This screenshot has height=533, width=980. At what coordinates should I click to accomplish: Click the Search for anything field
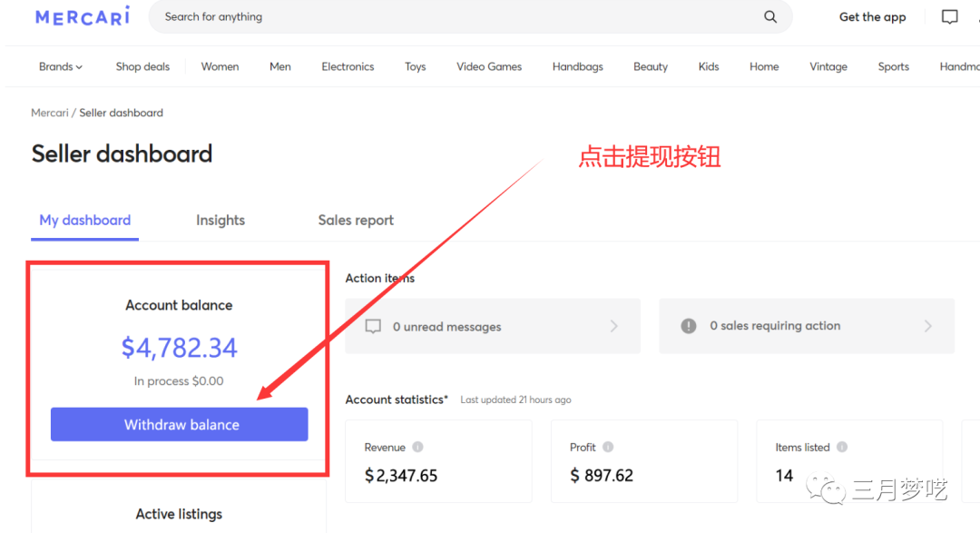454,17
